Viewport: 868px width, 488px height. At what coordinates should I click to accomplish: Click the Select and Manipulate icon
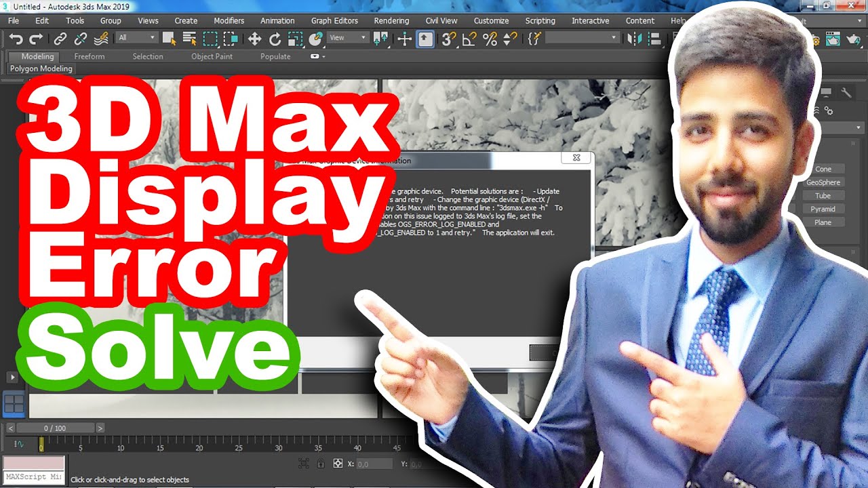(405, 39)
